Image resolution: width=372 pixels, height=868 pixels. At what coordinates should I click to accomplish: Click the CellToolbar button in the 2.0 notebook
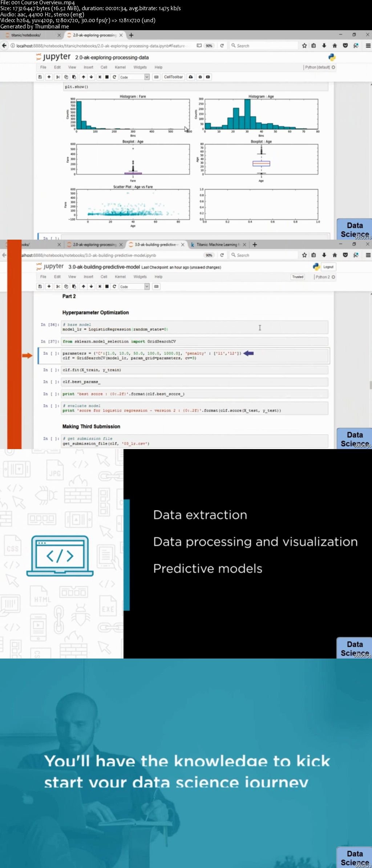(173, 77)
